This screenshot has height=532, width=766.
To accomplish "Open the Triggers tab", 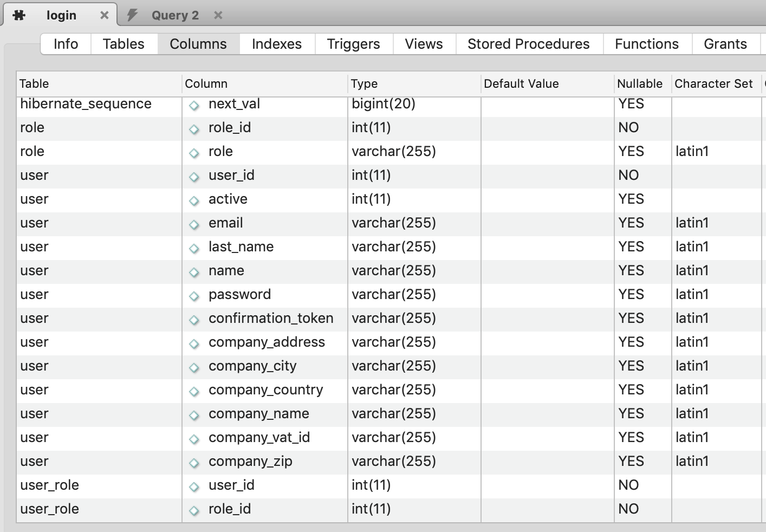I will click(x=353, y=44).
